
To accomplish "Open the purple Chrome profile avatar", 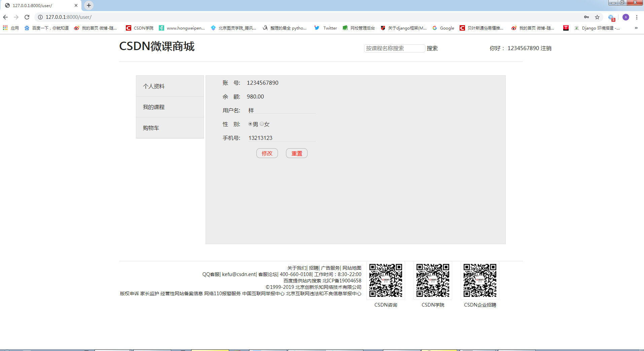I will tap(626, 17).
